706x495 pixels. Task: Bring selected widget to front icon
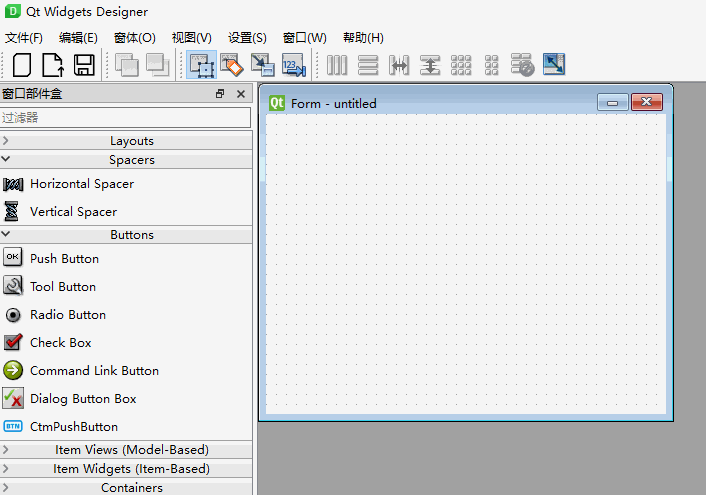click(x=158, y=65)
